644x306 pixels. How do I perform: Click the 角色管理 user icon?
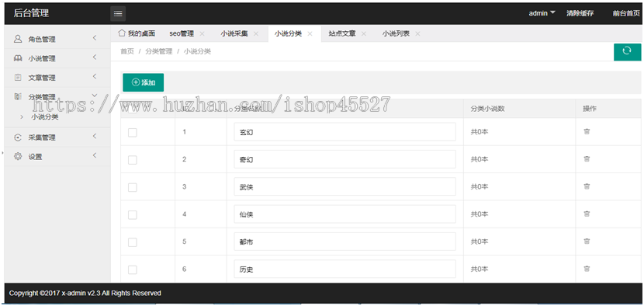(x=18, y=39)
